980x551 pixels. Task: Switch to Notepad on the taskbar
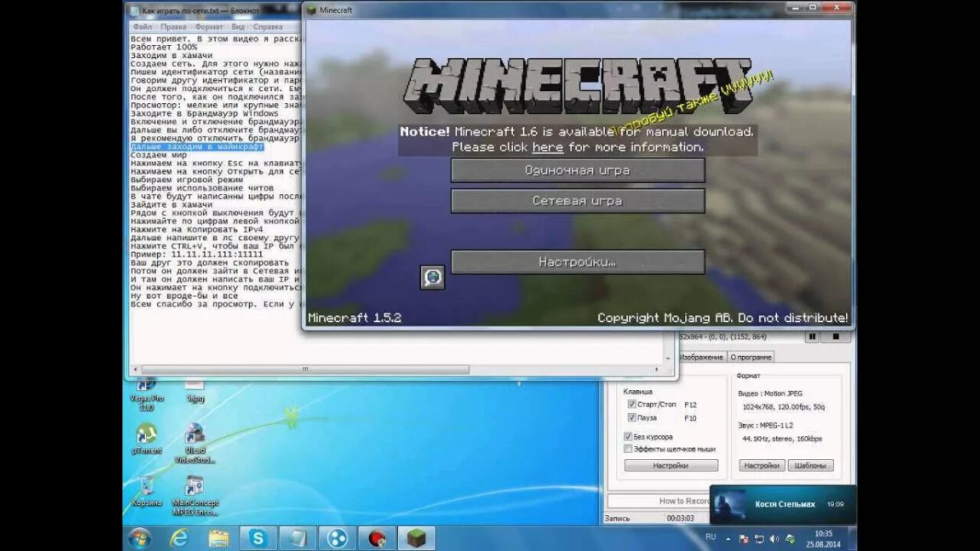coord(297,538)
